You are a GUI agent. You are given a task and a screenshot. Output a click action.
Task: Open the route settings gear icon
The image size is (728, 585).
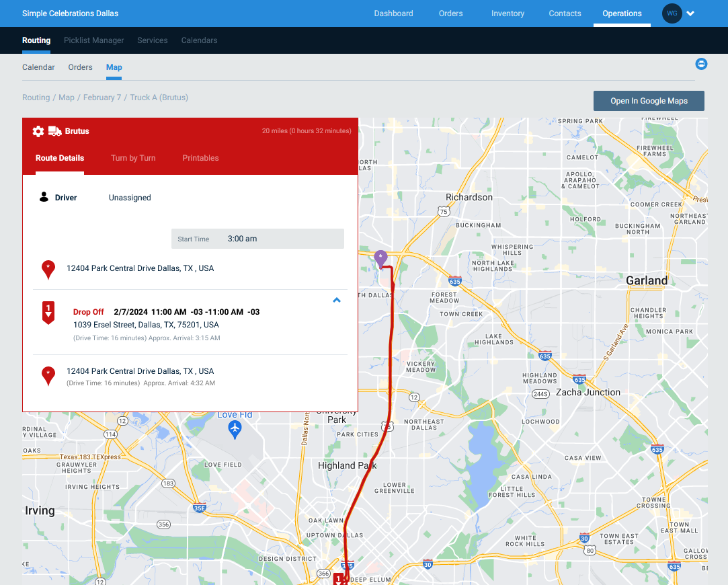pos(38,131)
